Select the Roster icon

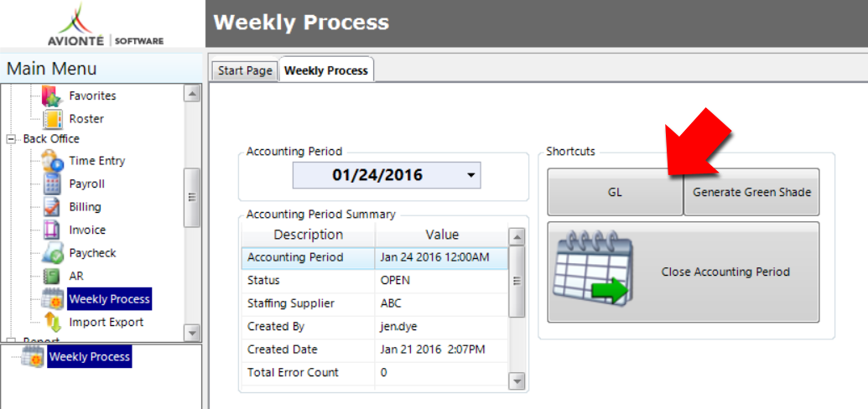(x=53, y=119)
